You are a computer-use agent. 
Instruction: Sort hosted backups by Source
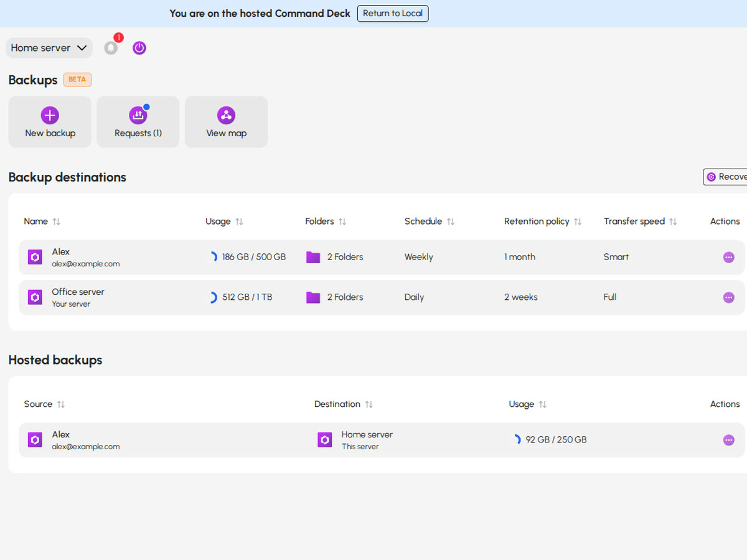click(61, 404)
